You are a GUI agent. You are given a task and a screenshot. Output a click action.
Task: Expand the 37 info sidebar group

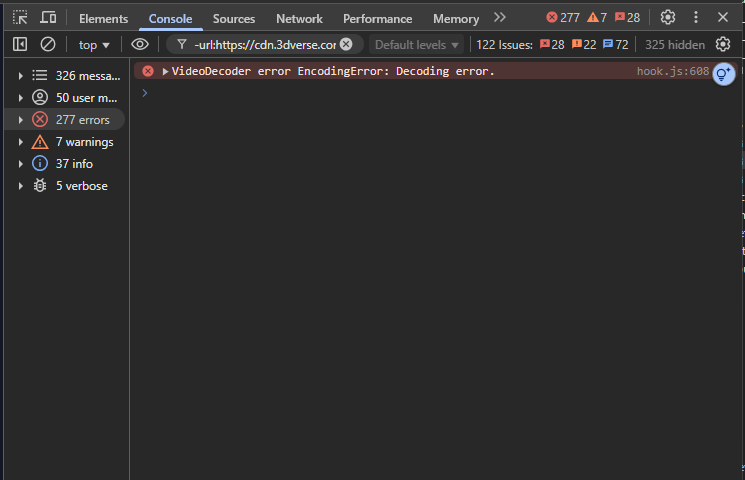click(x=20, y=164)
